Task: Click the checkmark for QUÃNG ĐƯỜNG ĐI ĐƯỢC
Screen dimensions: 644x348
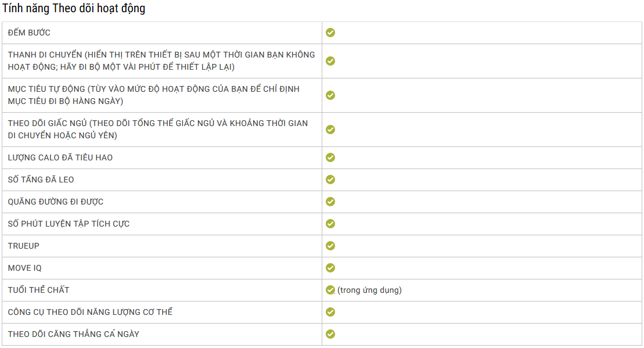Action: [x=330, y=202]
